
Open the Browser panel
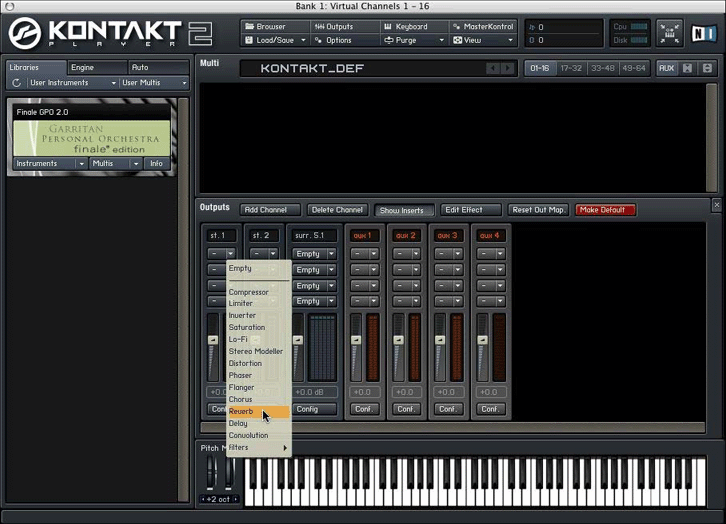pyautogui.click(x=275, y=26)
